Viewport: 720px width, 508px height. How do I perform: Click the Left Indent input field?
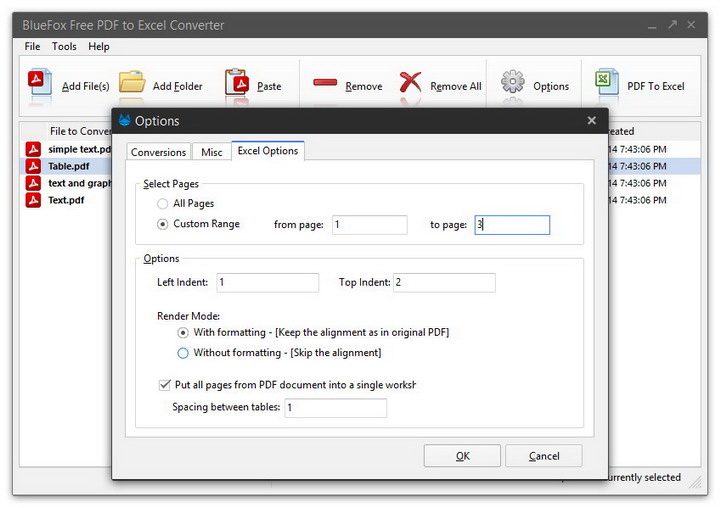click(x=268, y=282)
